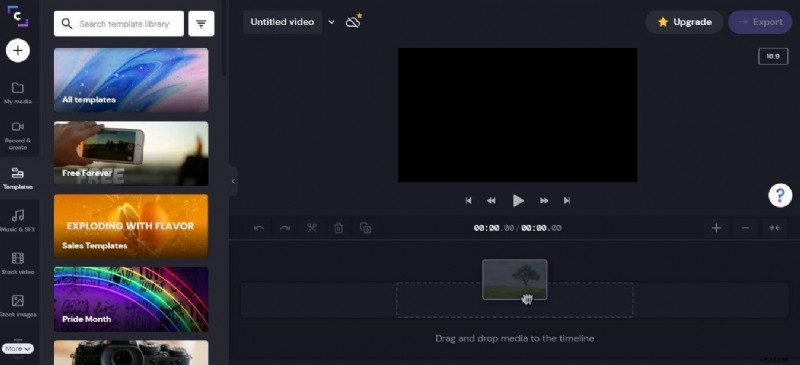Change the 16:9 aspect ratio
This screenshot has height=365, width=800.
tap(773, 56)
